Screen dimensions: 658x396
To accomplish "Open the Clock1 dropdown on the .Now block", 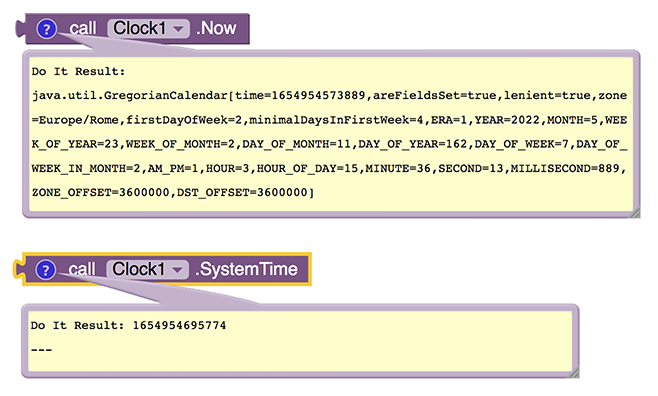I will [x=149, y=29].
